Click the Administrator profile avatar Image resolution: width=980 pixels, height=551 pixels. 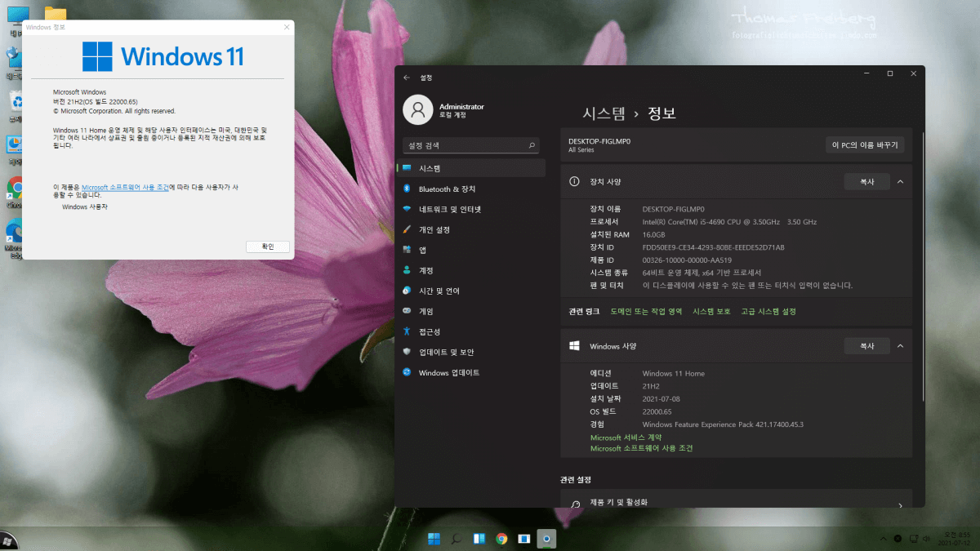pyautogui.click(x=418, y=110)
